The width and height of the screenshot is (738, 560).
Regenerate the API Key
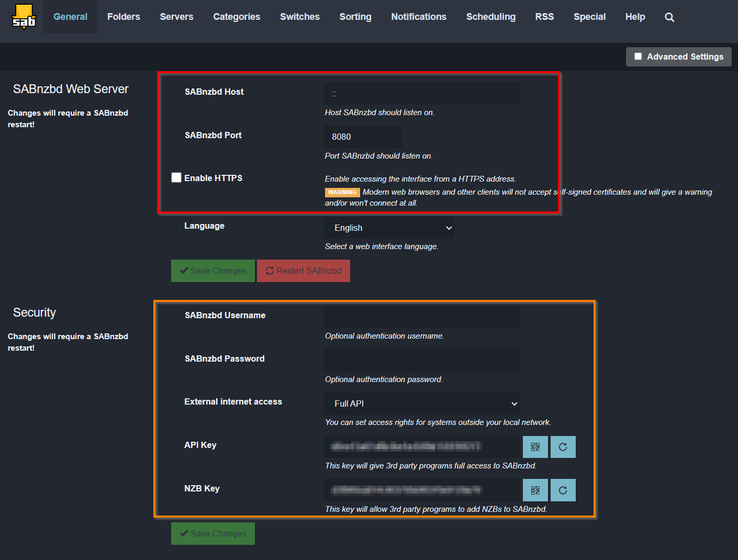563,447
